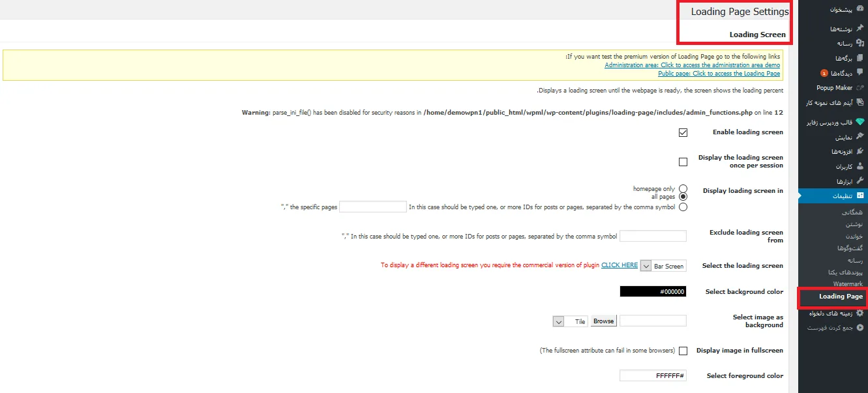868x393 pixels.
Task: Click the Users icon beside کاربران
Action: pos(860,166)
